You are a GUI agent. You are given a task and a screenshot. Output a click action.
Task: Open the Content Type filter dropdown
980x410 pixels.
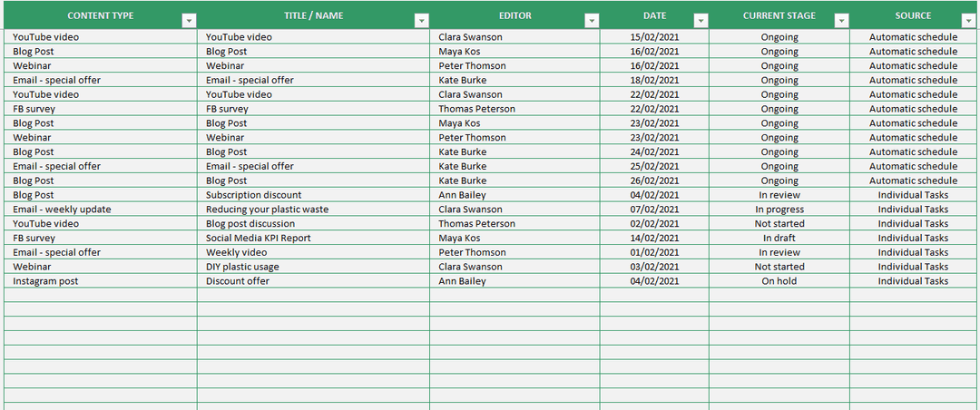point(189,21)
